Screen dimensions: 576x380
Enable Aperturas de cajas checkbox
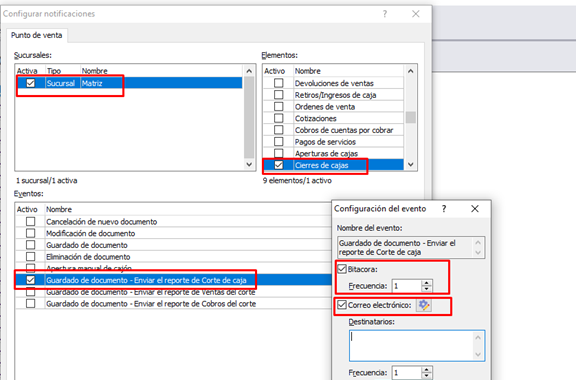click(x=279, y=153)
